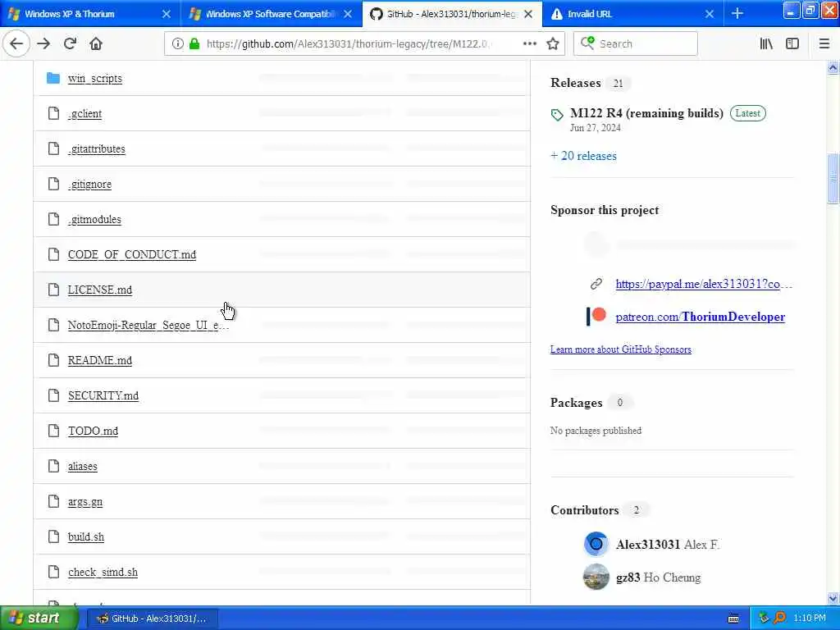Open SECURITY.md
The height and width of the screenshot is (630, 840).
[103, 395]
